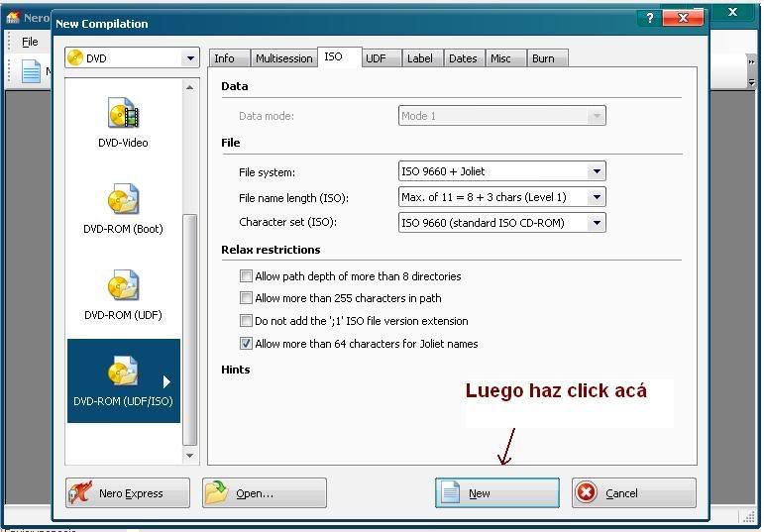Click the Open folder icon
Image resolution: width=764 pixels, height=532 pixels.
pyautogui.click(x=217, y=492)
